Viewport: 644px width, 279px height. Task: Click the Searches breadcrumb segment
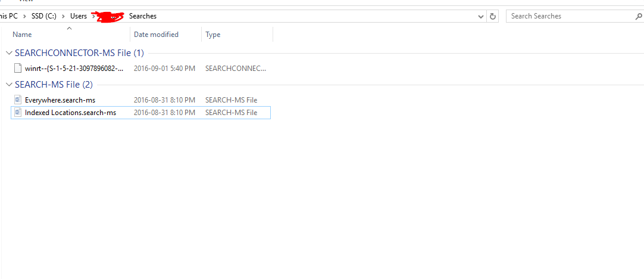point(142,17)
